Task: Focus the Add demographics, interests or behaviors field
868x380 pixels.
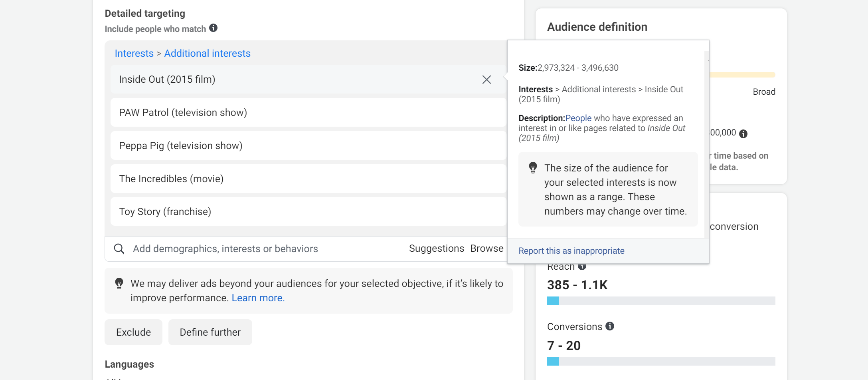Action: coord(225,249)
